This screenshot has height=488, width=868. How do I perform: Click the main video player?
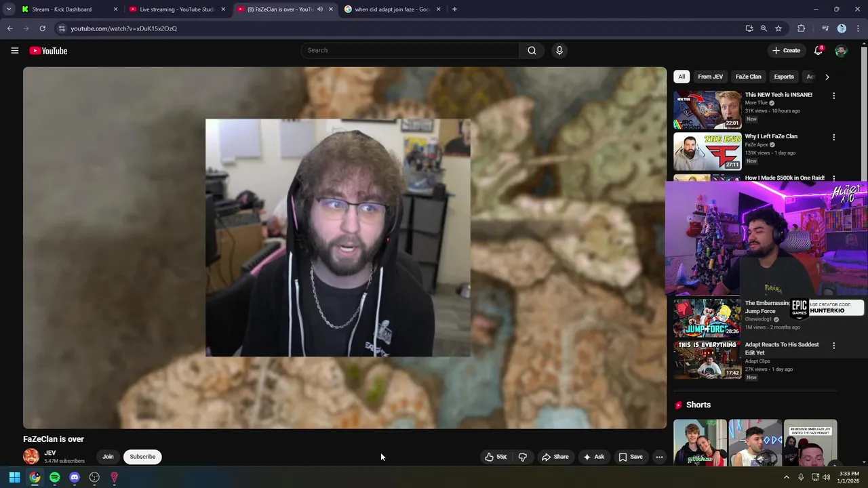point(344,247)
